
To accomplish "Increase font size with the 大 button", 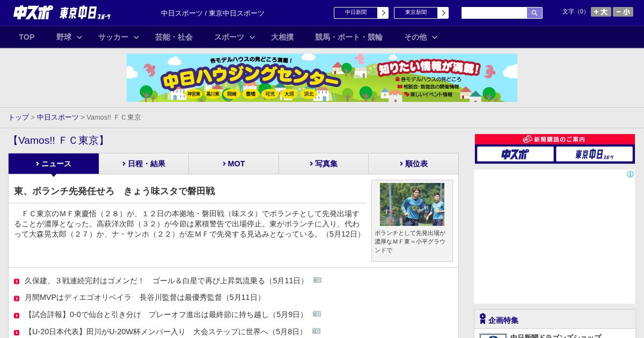I will (x=601, y=12).
